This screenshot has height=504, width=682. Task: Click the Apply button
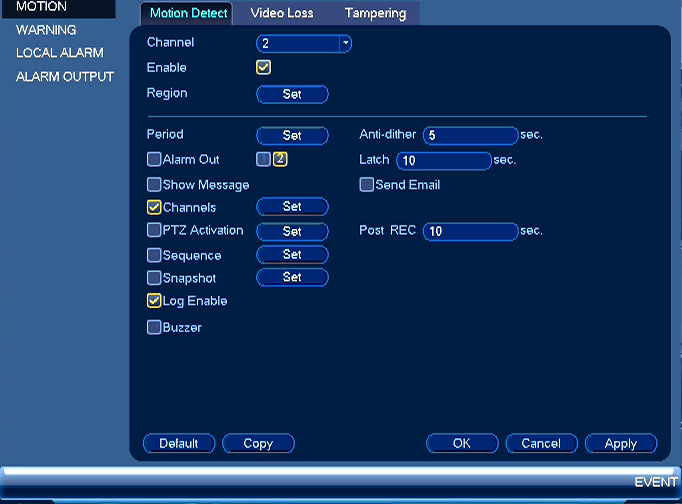pos(621,444)
